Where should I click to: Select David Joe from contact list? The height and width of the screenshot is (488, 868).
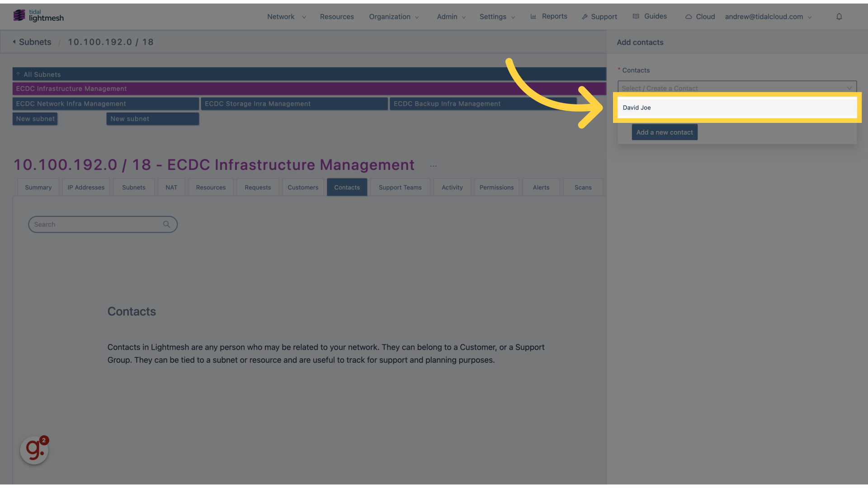[737, 108]
